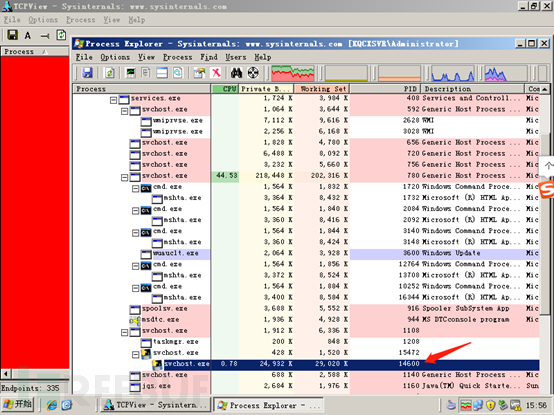This screenshot has width=554, height=415.
Task: Click the binoculars Find Handle icon
Action: tap(236, 73)
